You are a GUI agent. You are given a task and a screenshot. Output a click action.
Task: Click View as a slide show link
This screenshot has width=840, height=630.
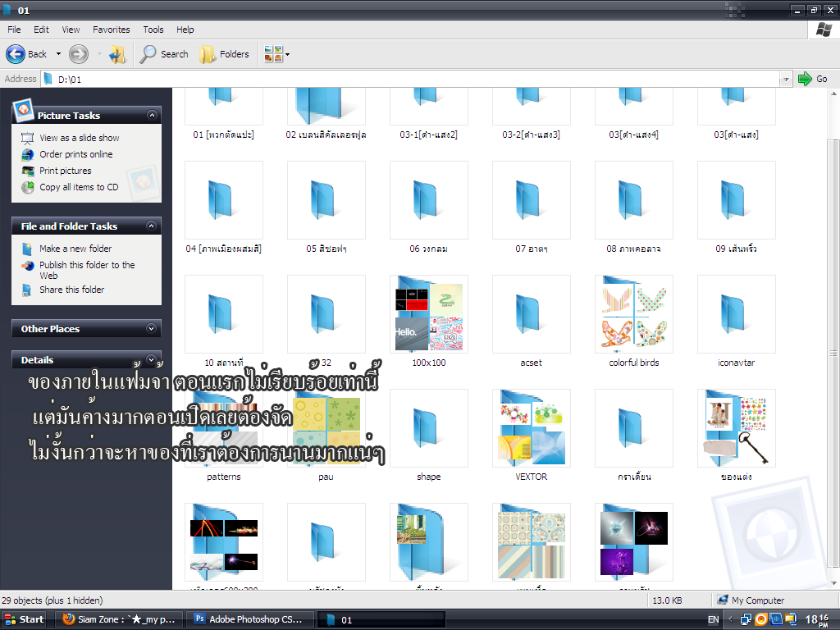80,138
